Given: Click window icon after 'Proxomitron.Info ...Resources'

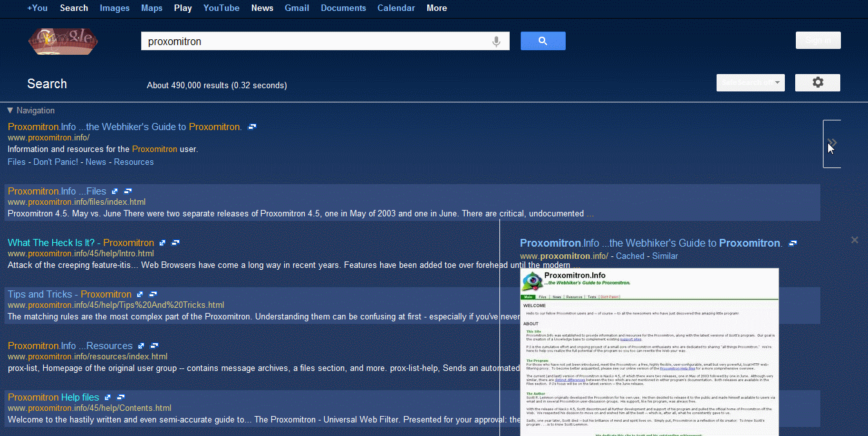Looking at the screenshot, I should pyautogui.click(x=154, y=346).
